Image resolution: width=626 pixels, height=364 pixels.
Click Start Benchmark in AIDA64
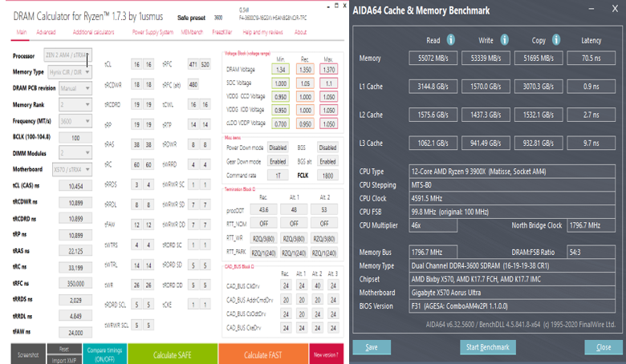pyautogui.click(x=488, y=347)
